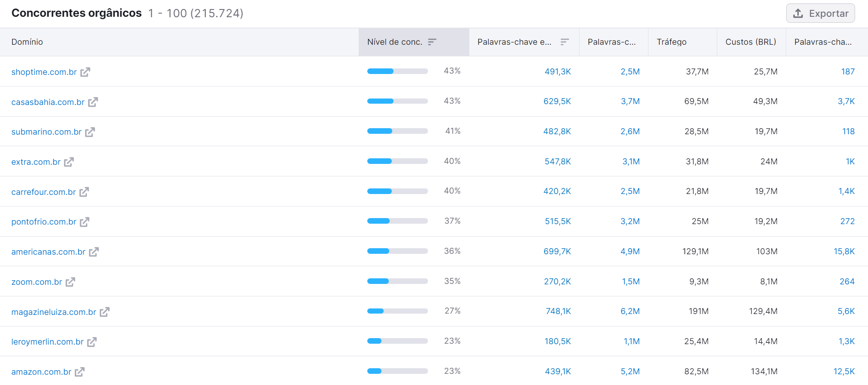Click the Domínio column header
868x385 pixels.
(x=27, y=42)
